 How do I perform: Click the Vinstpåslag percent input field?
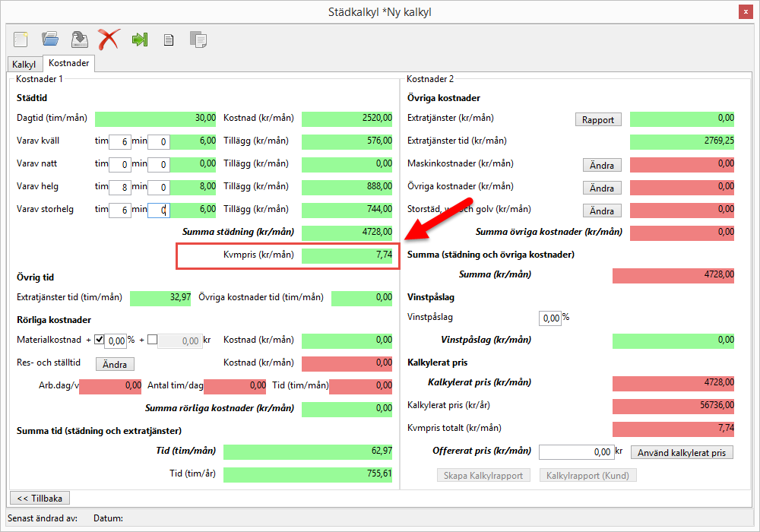[549, 318]
